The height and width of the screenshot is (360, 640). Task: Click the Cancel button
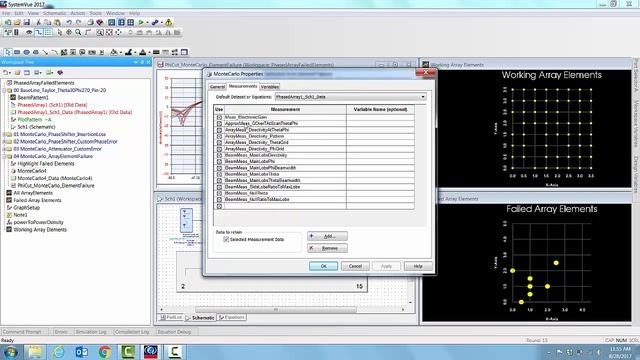[x=355, y=266]
